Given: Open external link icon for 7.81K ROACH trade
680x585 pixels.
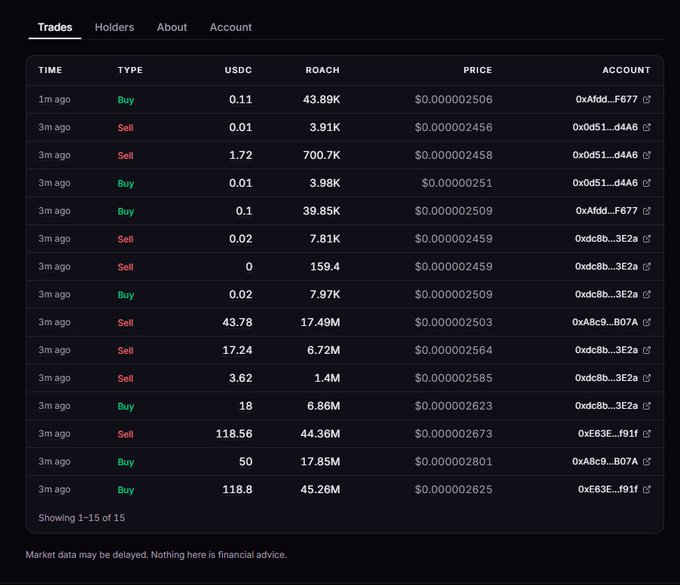Looking at the screenshot, I should [647, 239].
